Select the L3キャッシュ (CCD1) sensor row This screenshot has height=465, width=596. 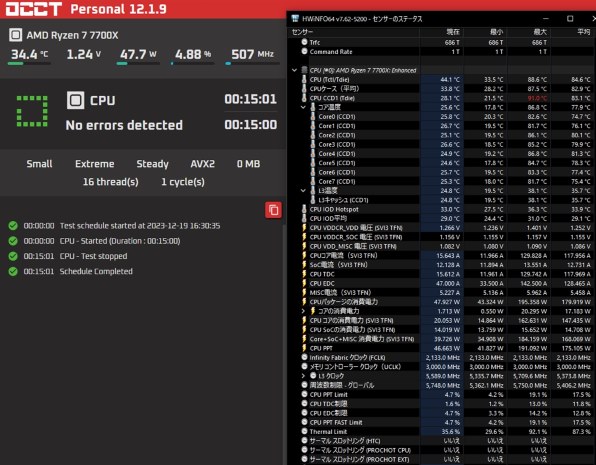coord(442,200)
